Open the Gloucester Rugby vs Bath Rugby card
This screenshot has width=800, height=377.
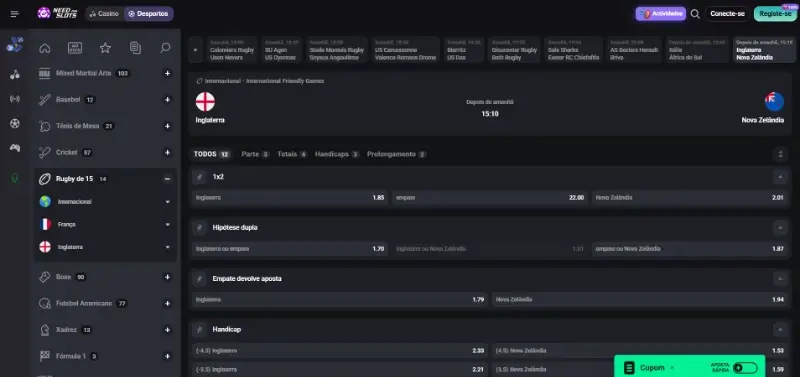click(514, 50)
